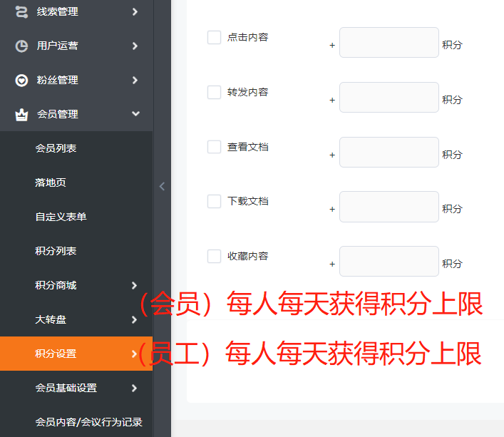Enable the 点击内容 checkbox
This screenshot has height=437, width=504.
[214, 38]
